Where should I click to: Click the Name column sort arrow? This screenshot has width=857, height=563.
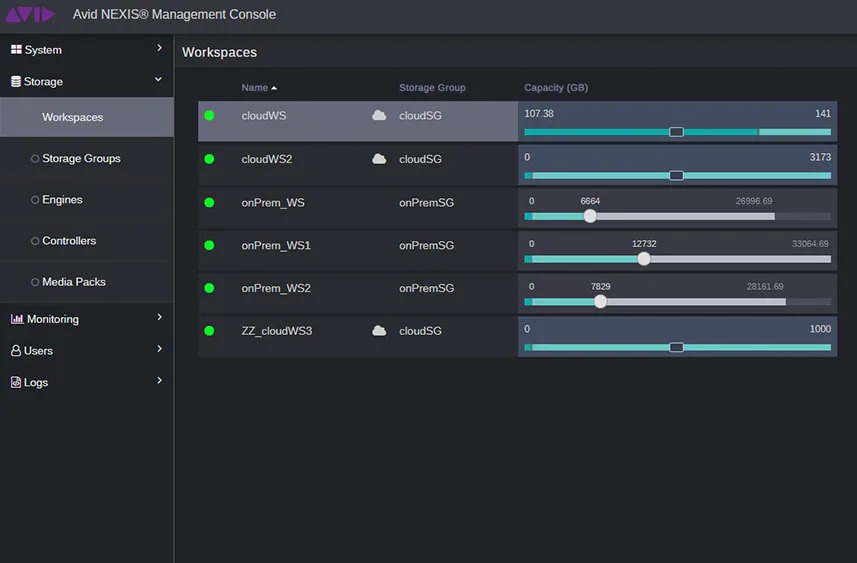[274, 88]
